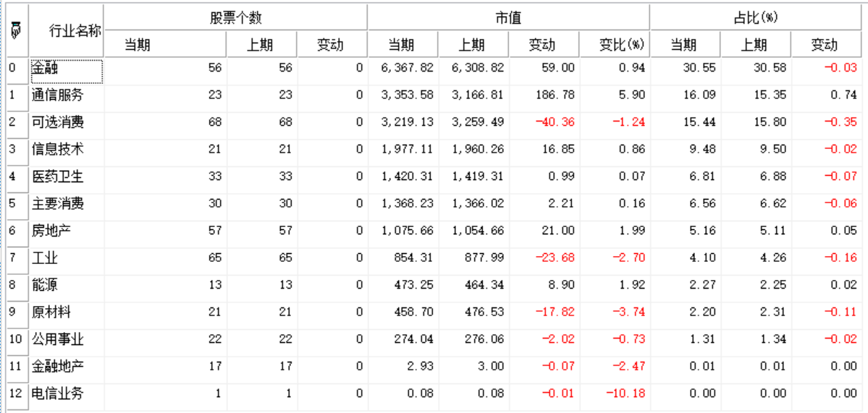Select the 可选消费 row name cell

pyautogui.click(x=67, y=122)
